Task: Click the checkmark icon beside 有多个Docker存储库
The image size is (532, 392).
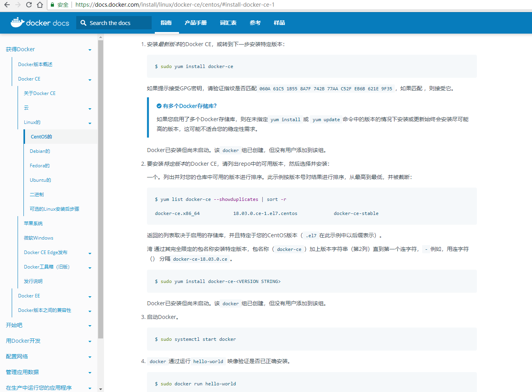Action: 159,106
